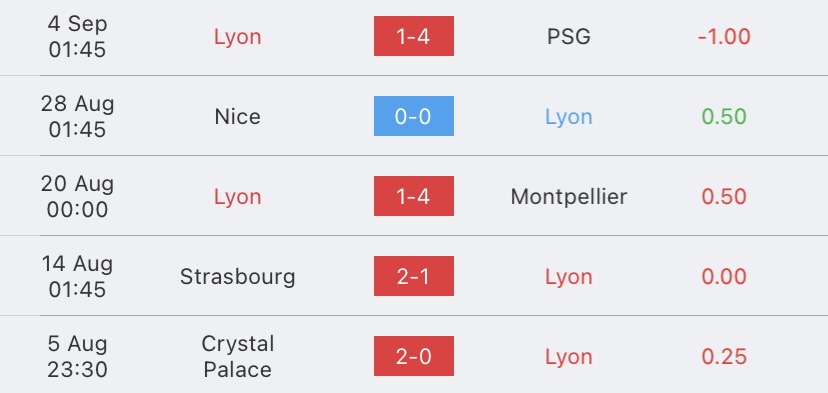Click the 0.25 handicap value
The image size is (828, 393).
pyautogui.click(x=724, y=357)
